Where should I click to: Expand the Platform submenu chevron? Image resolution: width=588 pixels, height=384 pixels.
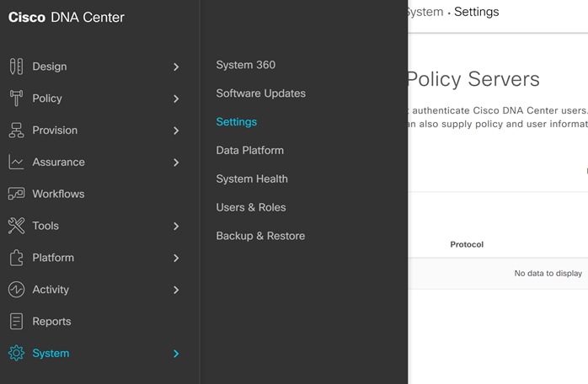(176, 258)
